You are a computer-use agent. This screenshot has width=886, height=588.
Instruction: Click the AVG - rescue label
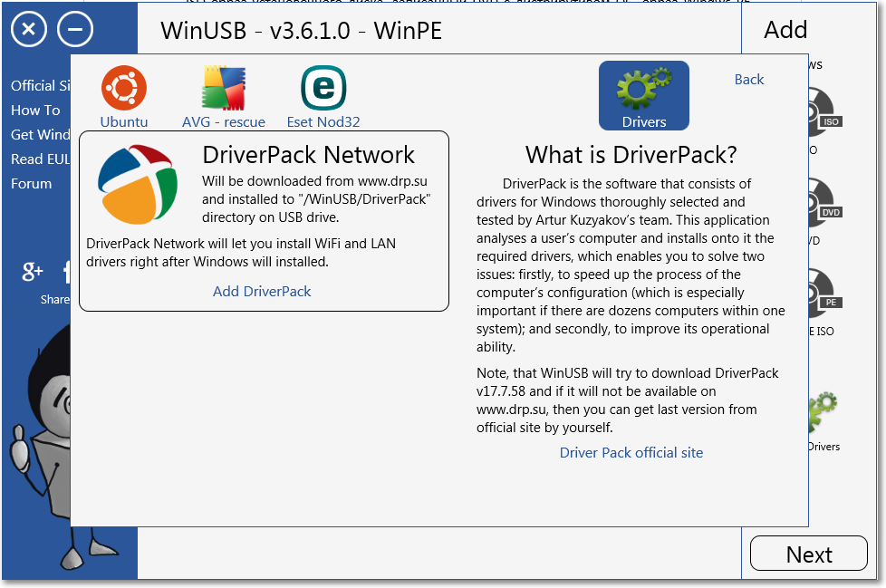pyautogui.click(x=224, y=122)
